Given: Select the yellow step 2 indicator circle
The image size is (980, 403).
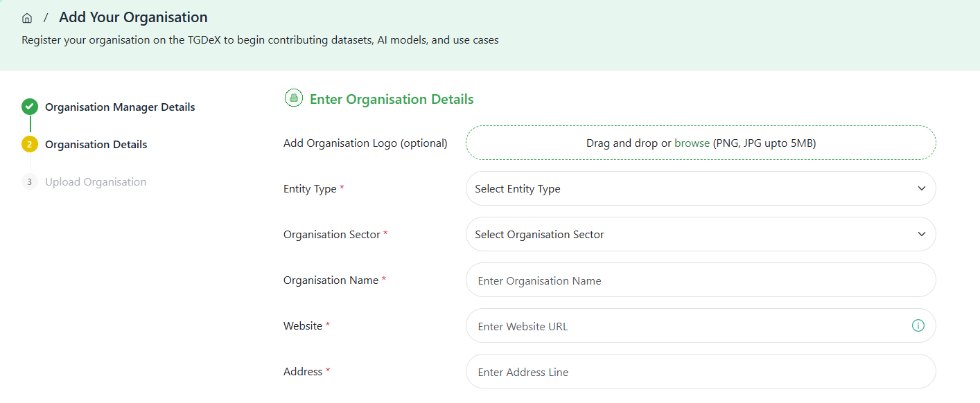Looking at the screenshot, I should 29,144.
